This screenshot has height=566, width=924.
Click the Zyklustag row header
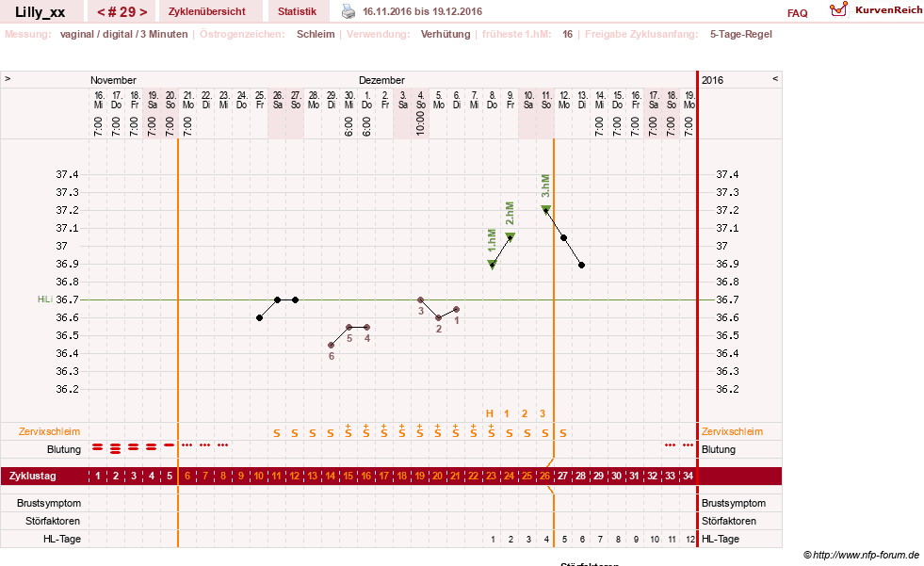click(x=33, y=476)
